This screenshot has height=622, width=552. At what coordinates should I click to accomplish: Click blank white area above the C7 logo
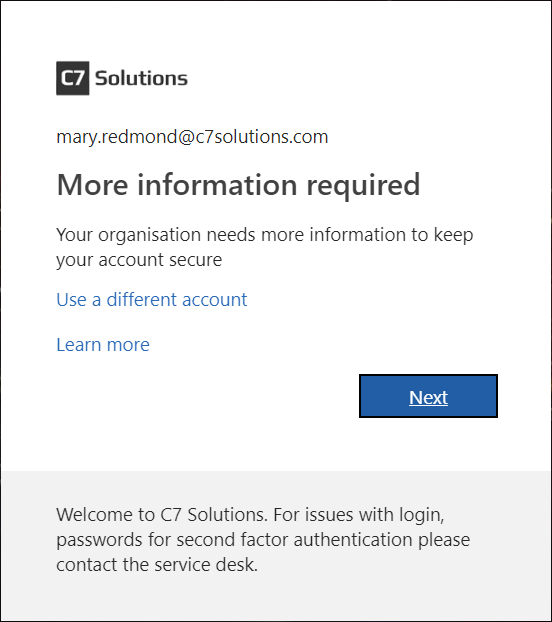pos(276,30)
